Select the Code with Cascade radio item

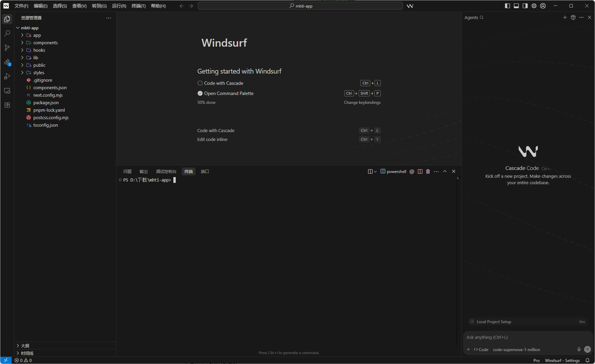(x=200, y=83)
